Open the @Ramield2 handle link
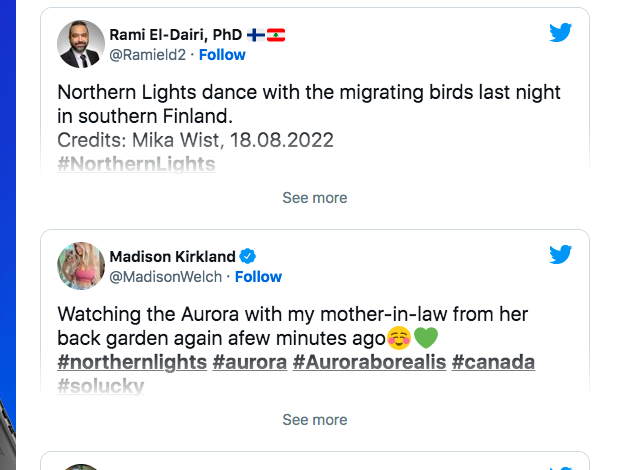 (148, 55)
